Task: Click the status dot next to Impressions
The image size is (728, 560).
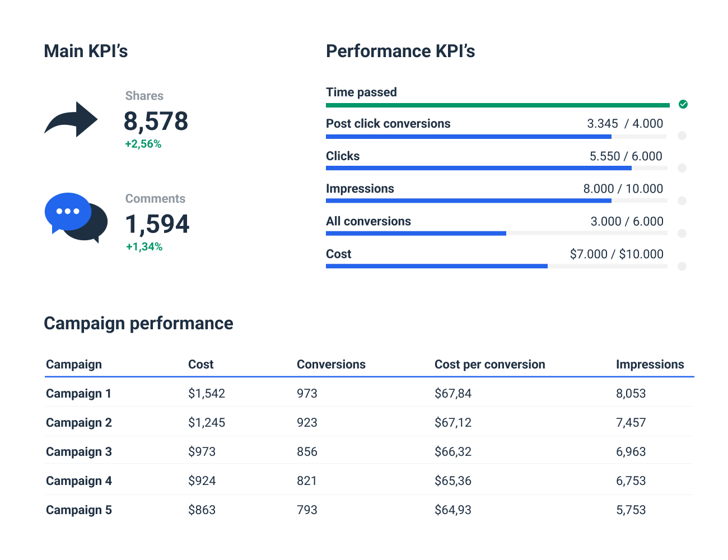Action: click(x=682, y=200)
